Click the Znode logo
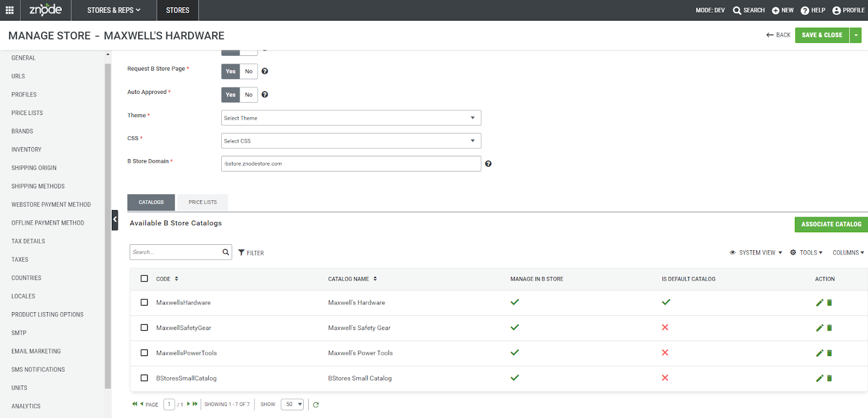Image resolution: width=868 pixels, height=418 pixels. click(46, 10)
